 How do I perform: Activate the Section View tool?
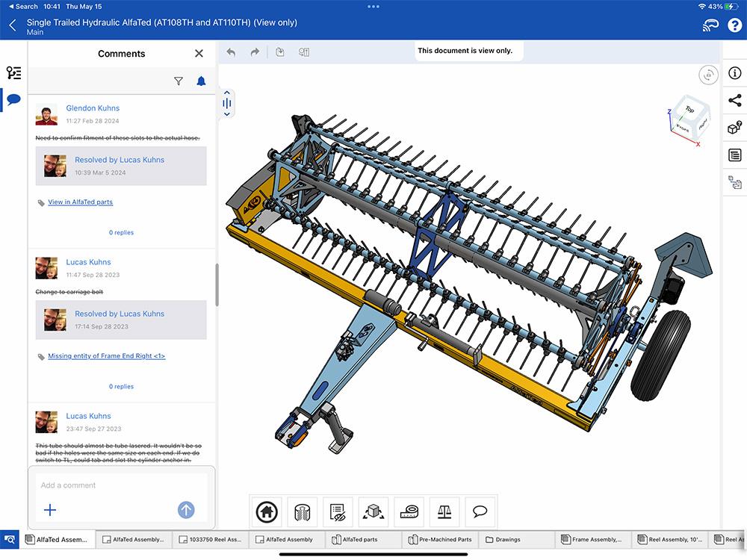coord(302,512)
